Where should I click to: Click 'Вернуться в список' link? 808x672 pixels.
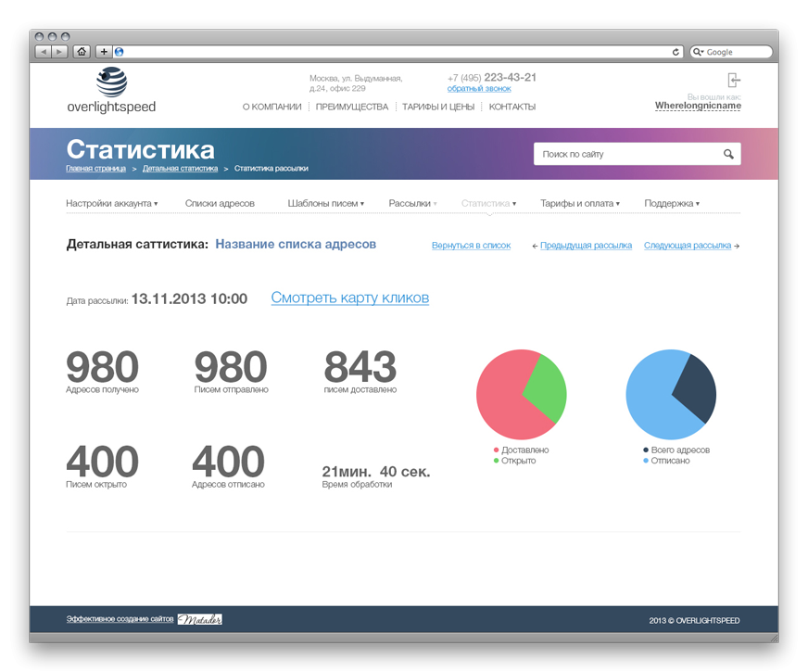click(x=471, y=246)
